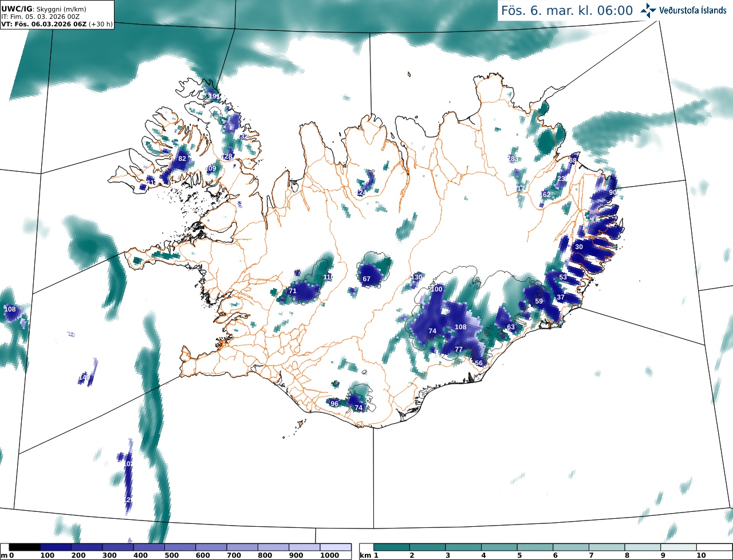Click the visibility value 90 on the east coast
Viewport: 733px width, 560px height.
point(613,192)
